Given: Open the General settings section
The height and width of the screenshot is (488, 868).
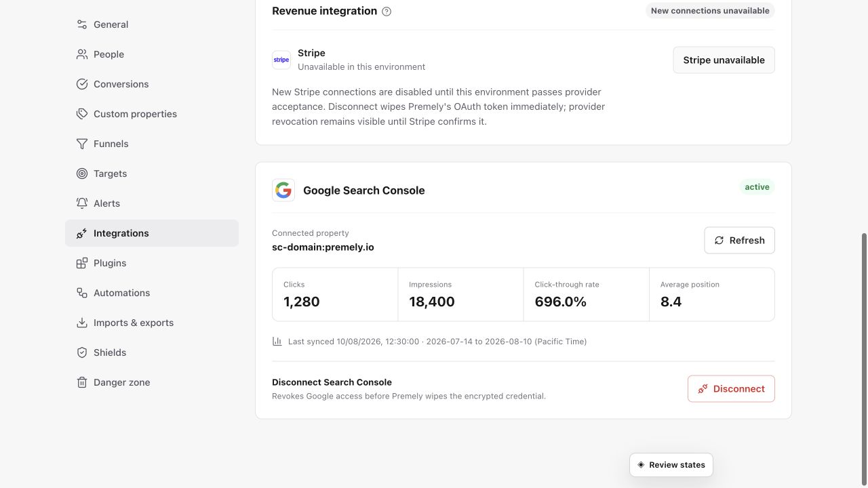Looking at the screenshot, I should [x=152, y=24].
